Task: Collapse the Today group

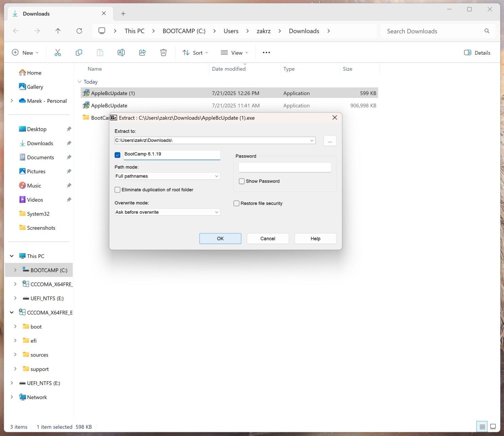Action: click(80, 82)
